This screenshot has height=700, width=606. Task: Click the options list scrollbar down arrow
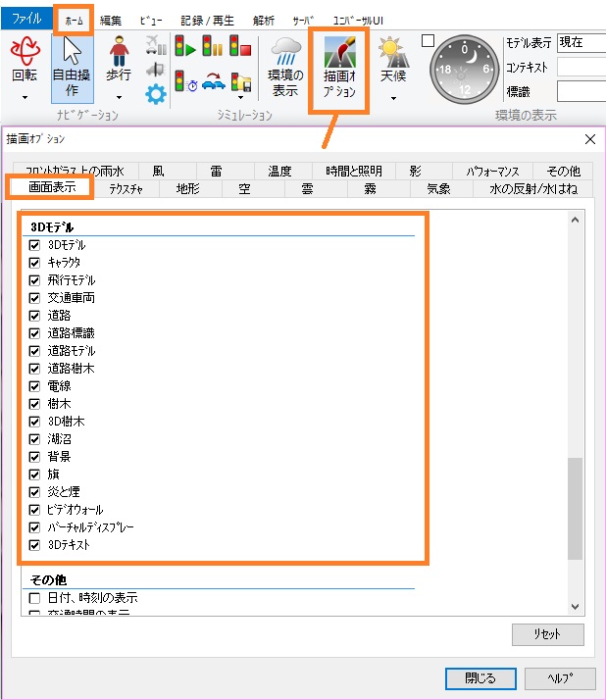[576, 607]
